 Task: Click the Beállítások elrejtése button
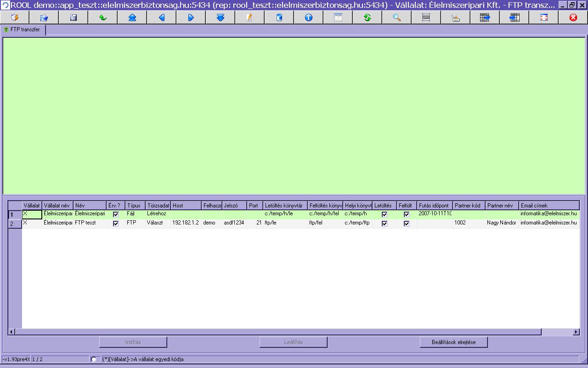click(x=453, y=342)
